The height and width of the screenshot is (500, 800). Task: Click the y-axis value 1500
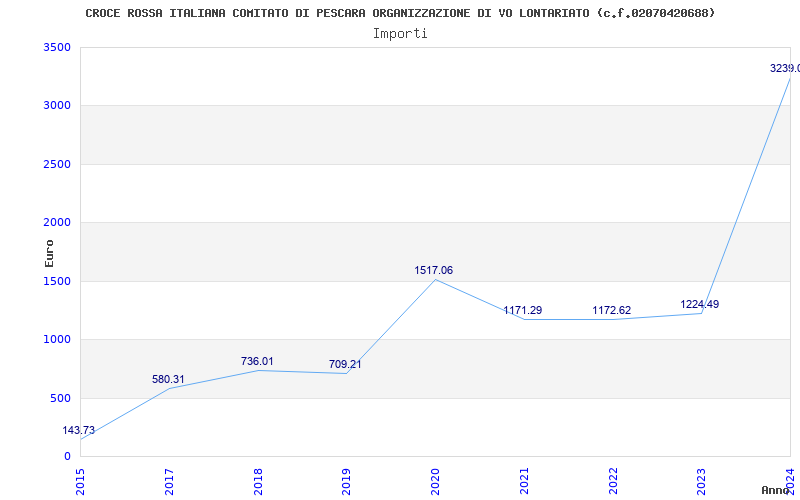point(57,281)
